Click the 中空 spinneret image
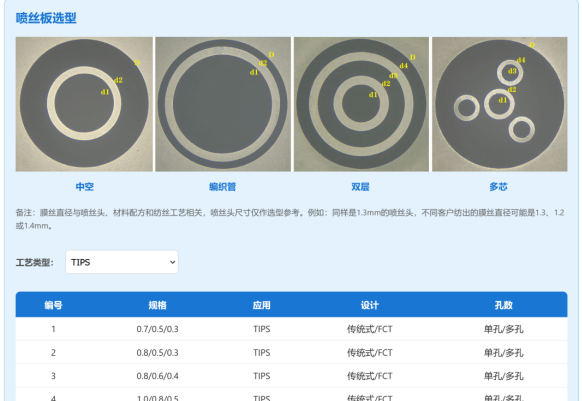The image size is (582, 401). [84, 104]
